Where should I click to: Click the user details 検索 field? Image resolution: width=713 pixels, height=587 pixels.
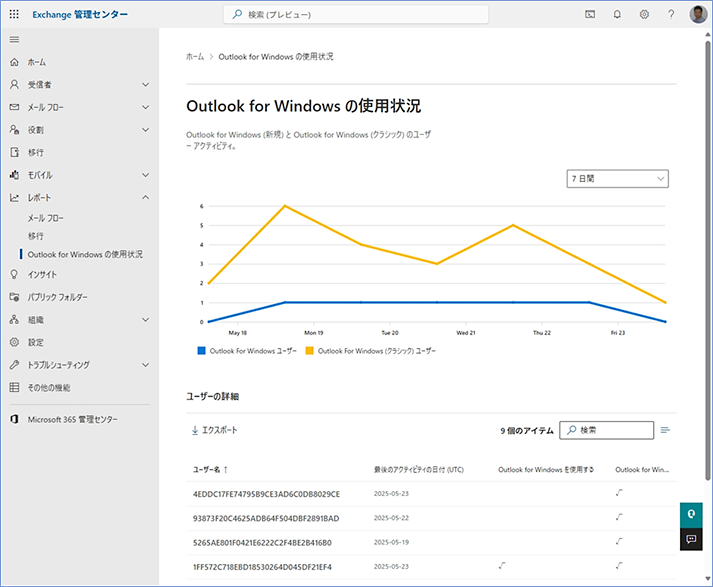pos(607,430)
